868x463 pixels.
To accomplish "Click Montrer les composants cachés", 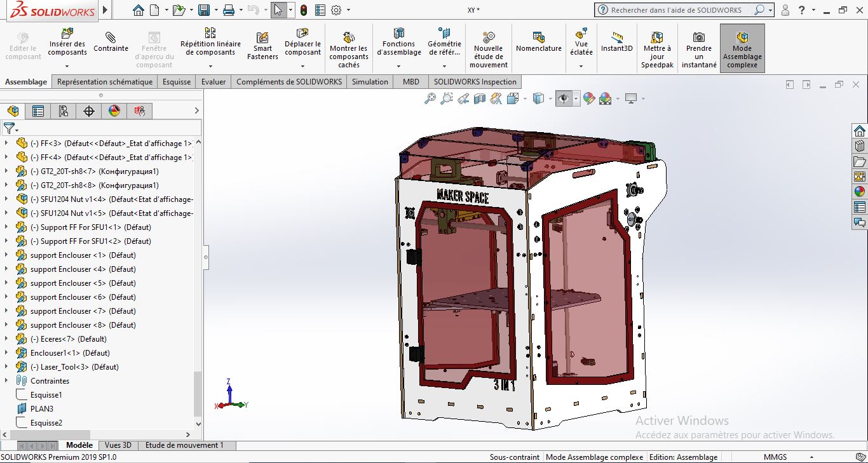I will [x=348, y=50].
